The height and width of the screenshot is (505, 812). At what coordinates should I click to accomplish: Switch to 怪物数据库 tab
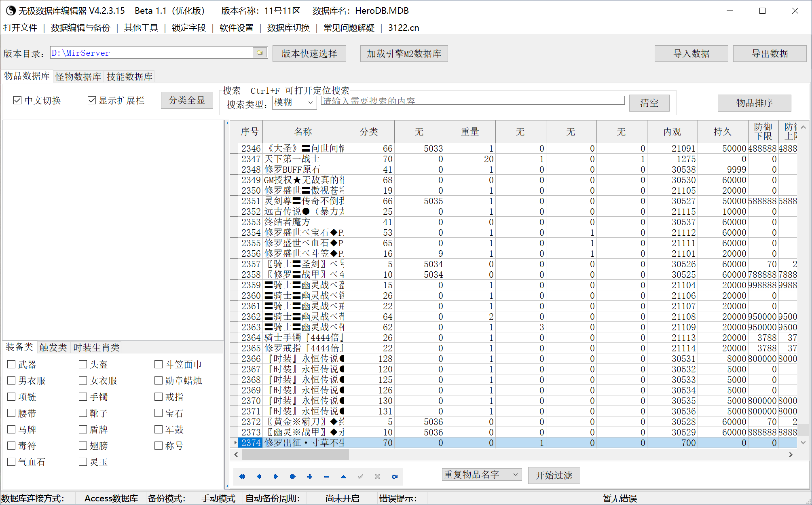(78, 76)
